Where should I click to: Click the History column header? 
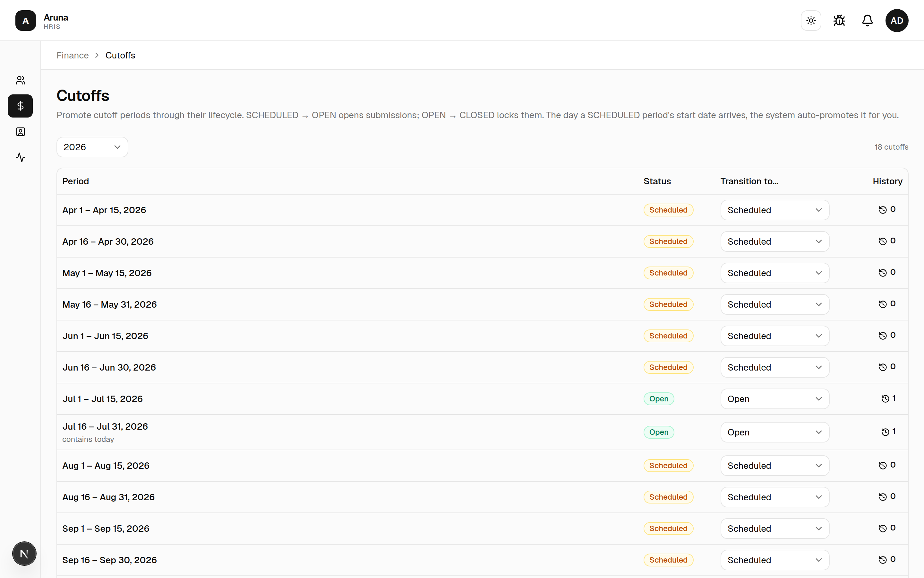point(887,181)
